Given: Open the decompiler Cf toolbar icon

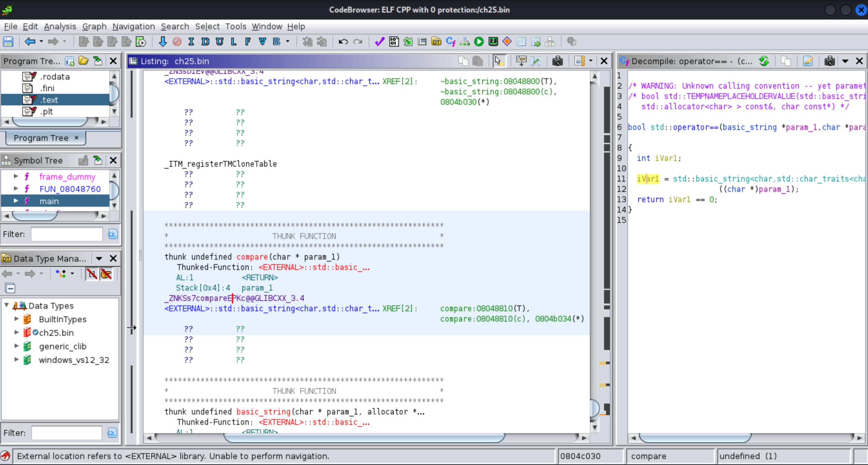Looking at the screenshot, I should click(x=450, y=42).
